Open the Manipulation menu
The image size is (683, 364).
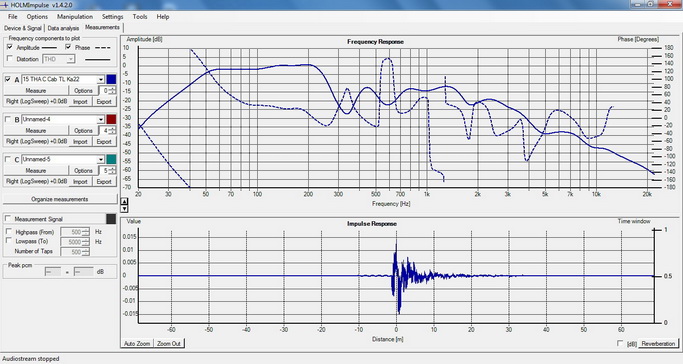tap(75, 17)
